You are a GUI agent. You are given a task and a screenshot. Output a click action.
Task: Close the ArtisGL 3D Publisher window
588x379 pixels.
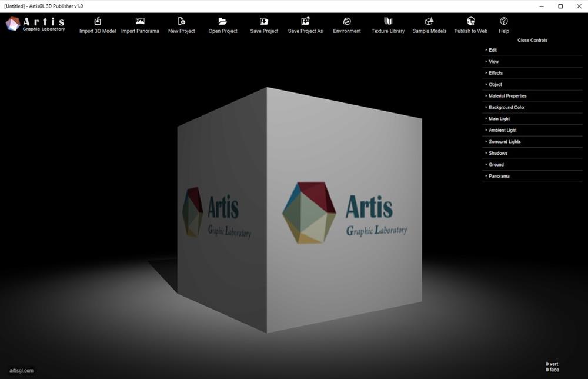579,6
